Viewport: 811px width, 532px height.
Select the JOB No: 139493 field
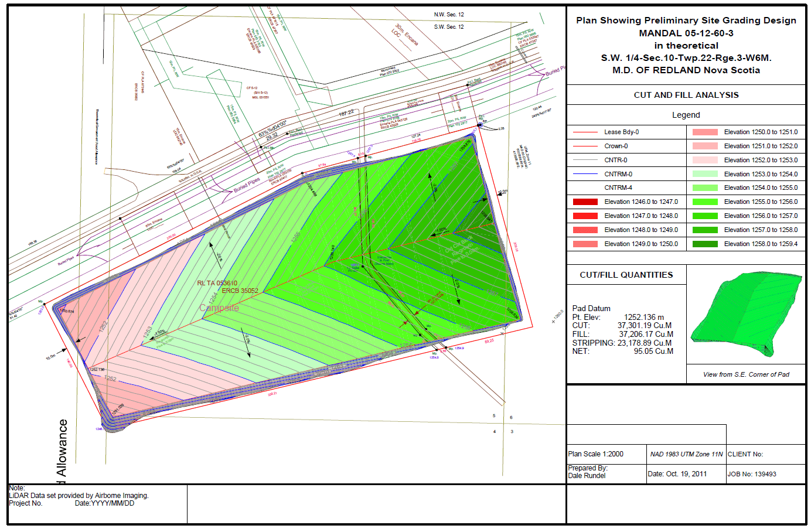coord(752,474)
